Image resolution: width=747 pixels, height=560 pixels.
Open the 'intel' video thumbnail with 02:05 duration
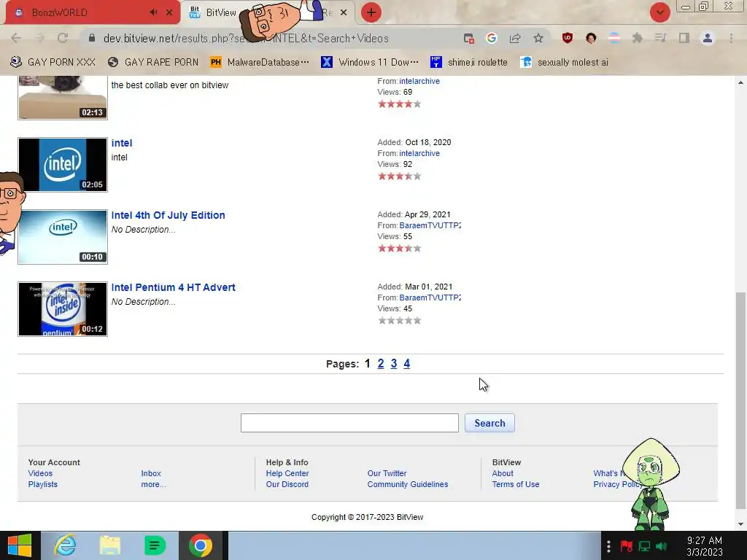63,165
